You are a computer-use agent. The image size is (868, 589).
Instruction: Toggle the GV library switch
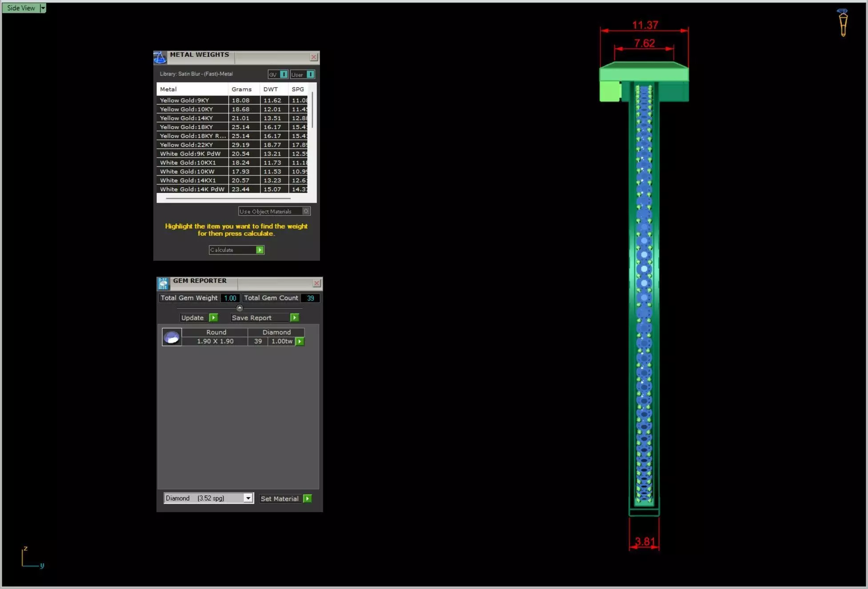(283, 75)
